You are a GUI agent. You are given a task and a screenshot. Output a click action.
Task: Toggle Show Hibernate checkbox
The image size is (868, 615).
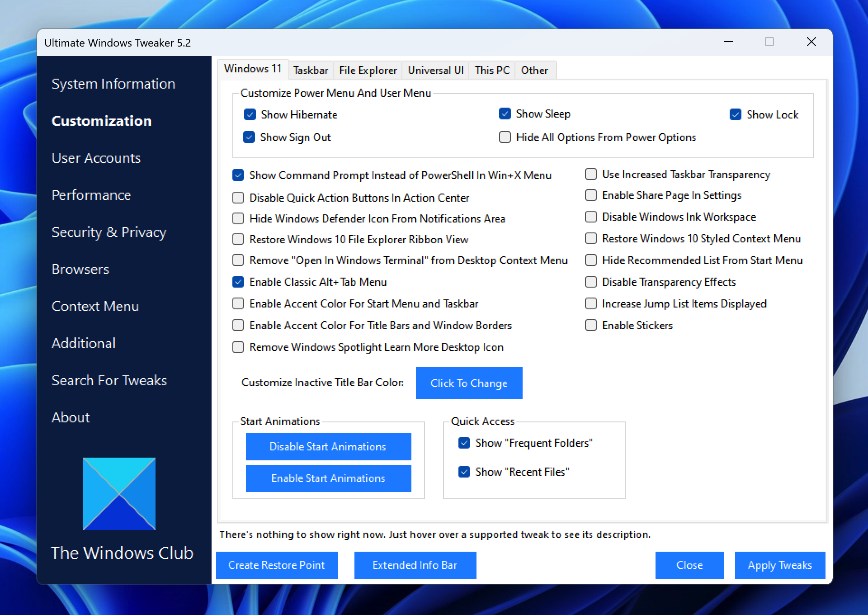point(250,114)
